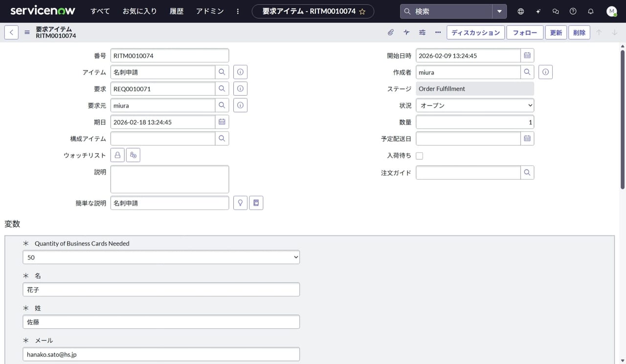Image resolution: width=626 pixels, height=364 pixels.
Task: Click the lightbulb suggestion icon beside 簡単な説明
Action: (x=240, y=203)
